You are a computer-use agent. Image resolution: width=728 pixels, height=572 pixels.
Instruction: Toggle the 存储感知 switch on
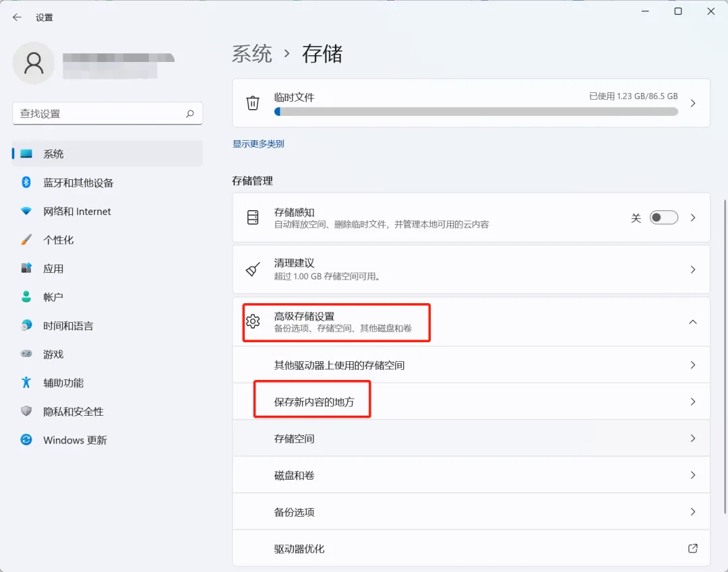pyautogui.click(x=663, y=218)
